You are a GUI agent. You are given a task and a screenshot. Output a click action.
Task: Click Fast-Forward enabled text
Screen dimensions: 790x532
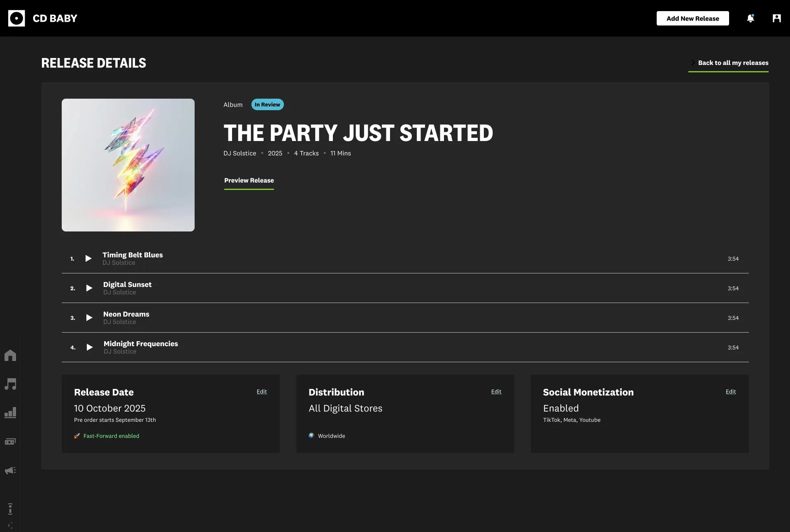coord(111,436)
